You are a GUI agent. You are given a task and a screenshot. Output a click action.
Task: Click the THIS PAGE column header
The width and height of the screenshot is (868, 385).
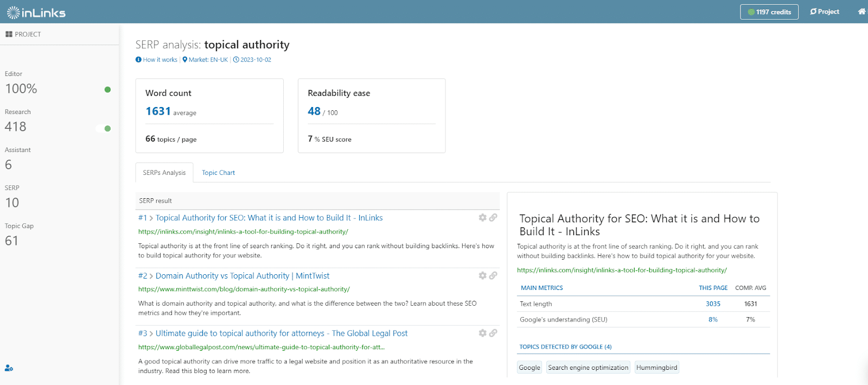click(713, 288)
